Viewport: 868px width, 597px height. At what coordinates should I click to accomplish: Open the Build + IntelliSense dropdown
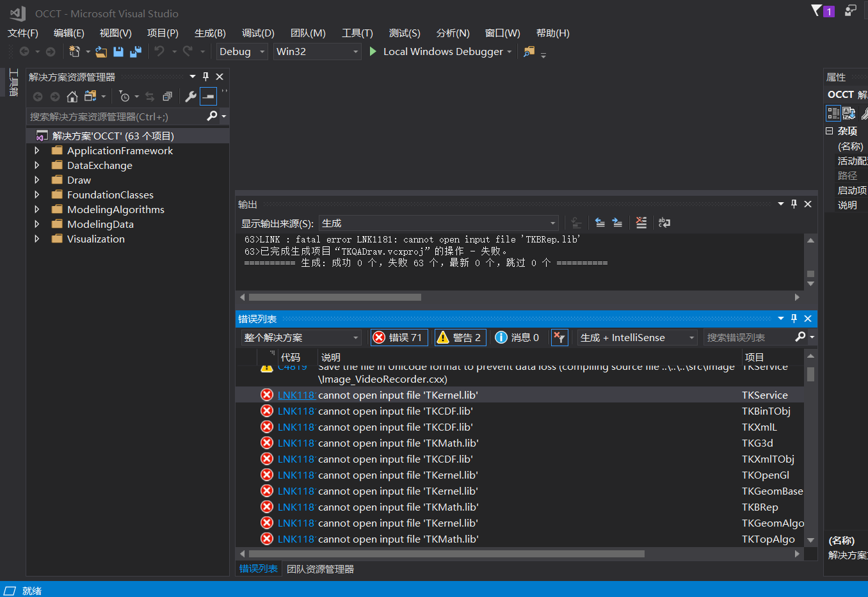(638, 337)
